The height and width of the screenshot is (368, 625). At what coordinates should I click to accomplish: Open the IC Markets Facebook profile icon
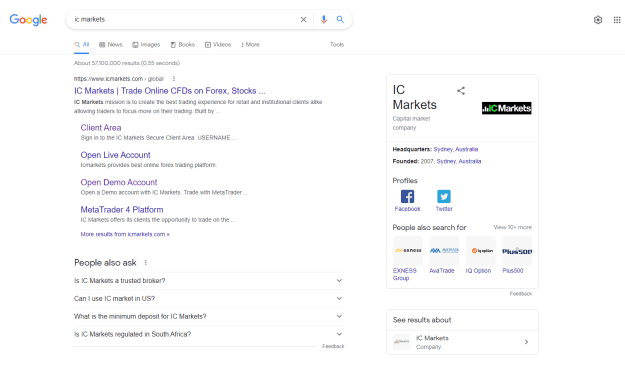407,197
